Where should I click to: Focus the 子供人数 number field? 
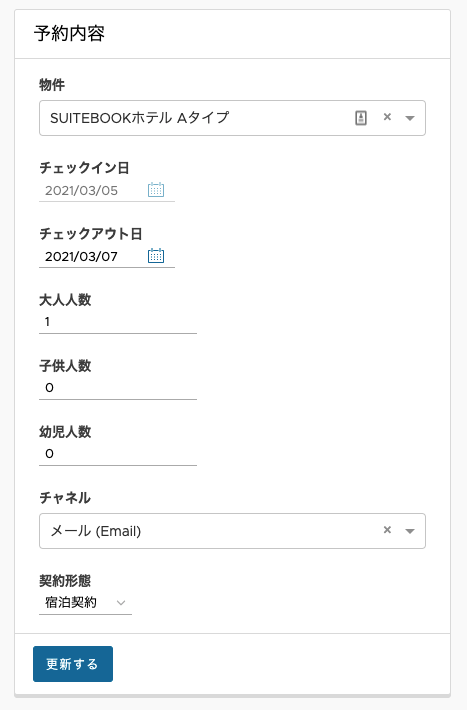point(118,388)
